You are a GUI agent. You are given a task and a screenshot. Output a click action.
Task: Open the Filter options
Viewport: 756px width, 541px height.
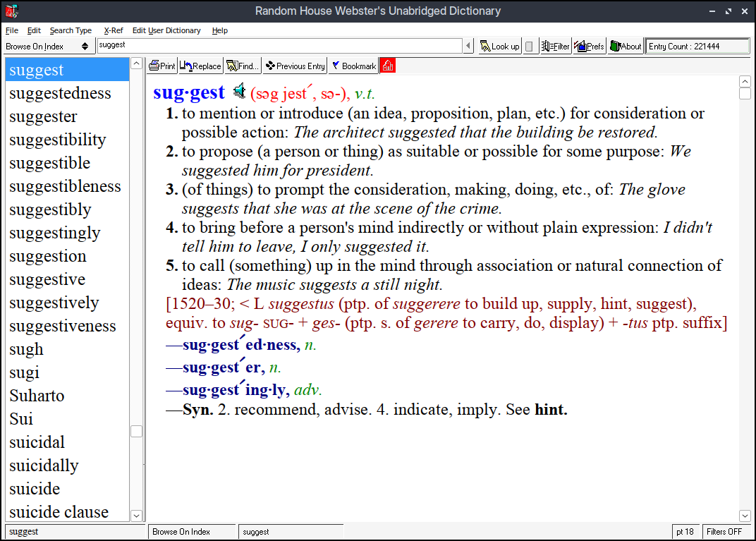[x=555, y=46]
